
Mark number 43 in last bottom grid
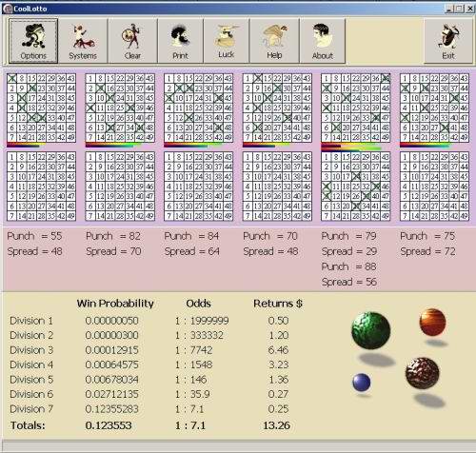(464, 157)
